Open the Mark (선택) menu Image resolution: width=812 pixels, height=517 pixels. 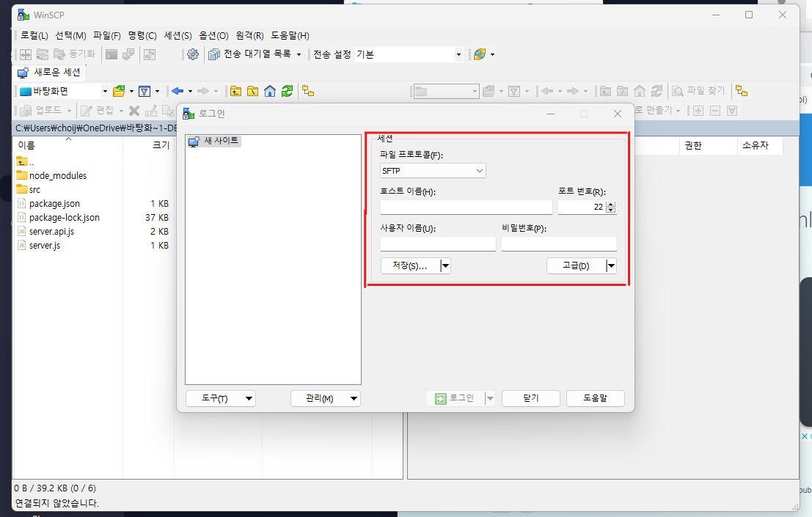71,36
